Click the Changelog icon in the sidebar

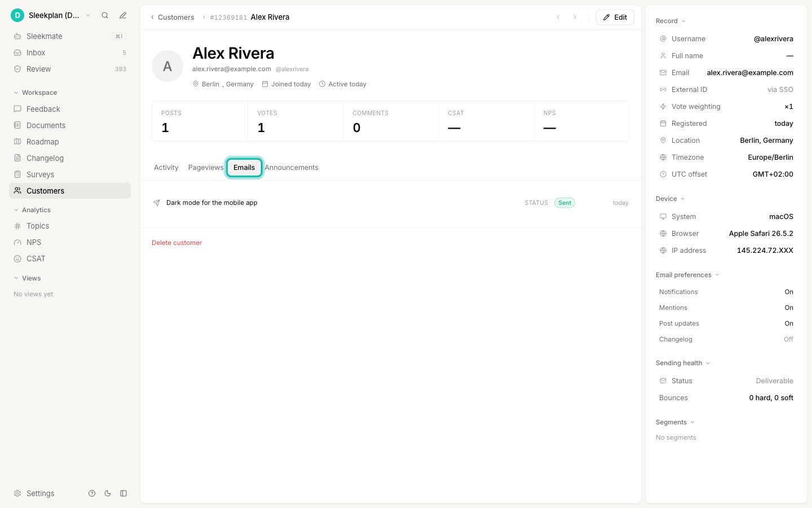[x=17, y=158]
